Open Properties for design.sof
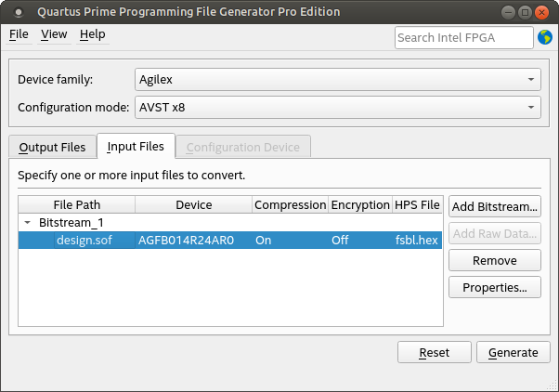559x392 pixels. 494,287
